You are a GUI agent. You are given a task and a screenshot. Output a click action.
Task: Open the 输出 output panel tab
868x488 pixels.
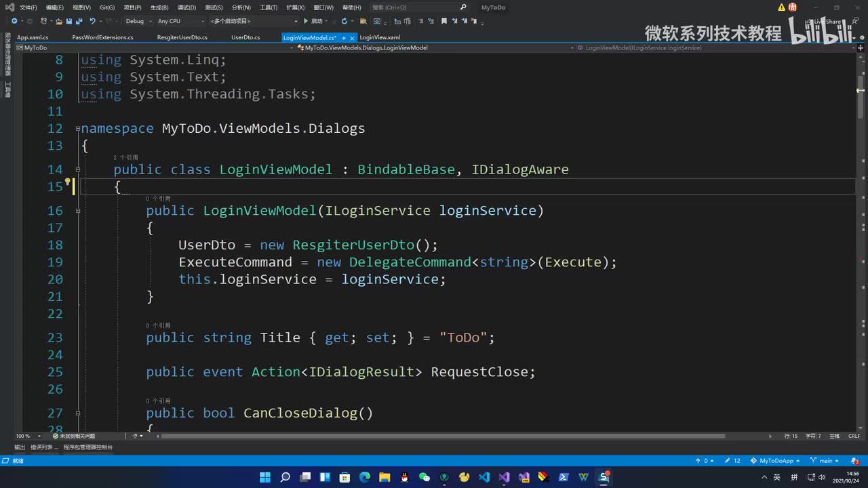pos(20,447)
